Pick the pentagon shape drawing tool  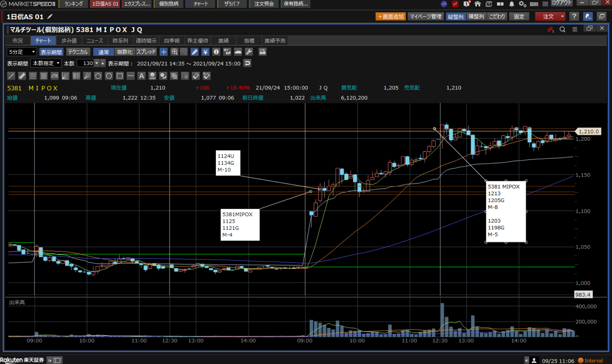point(98,76)
